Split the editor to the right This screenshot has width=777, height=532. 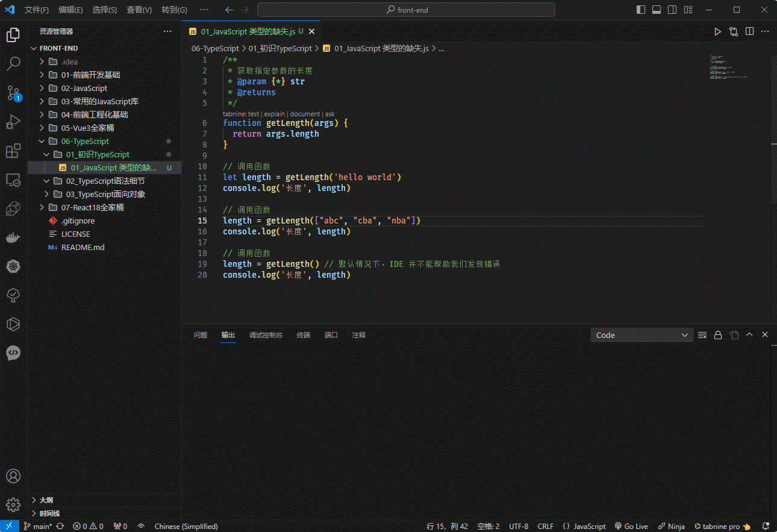point(749,31)
